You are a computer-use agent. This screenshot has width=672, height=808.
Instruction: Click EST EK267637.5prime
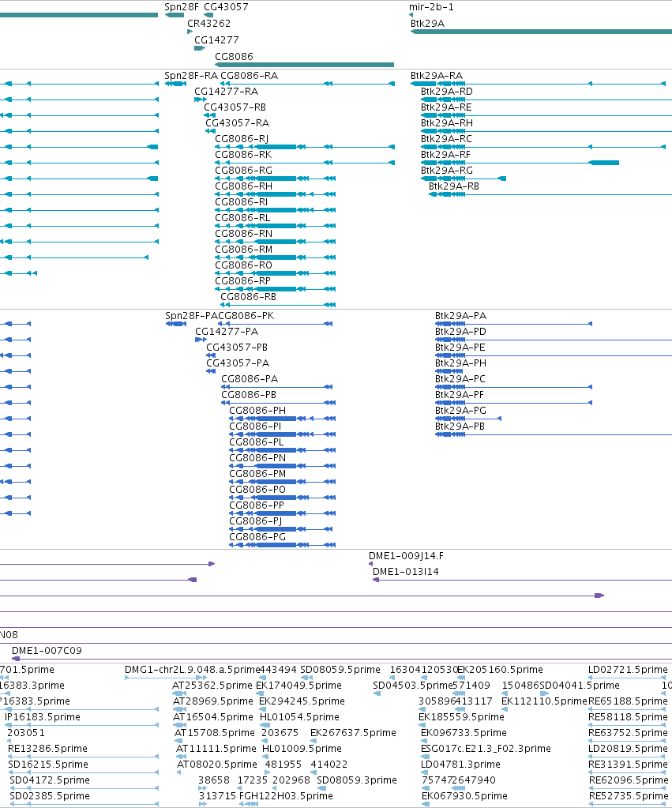pos(353,733)
